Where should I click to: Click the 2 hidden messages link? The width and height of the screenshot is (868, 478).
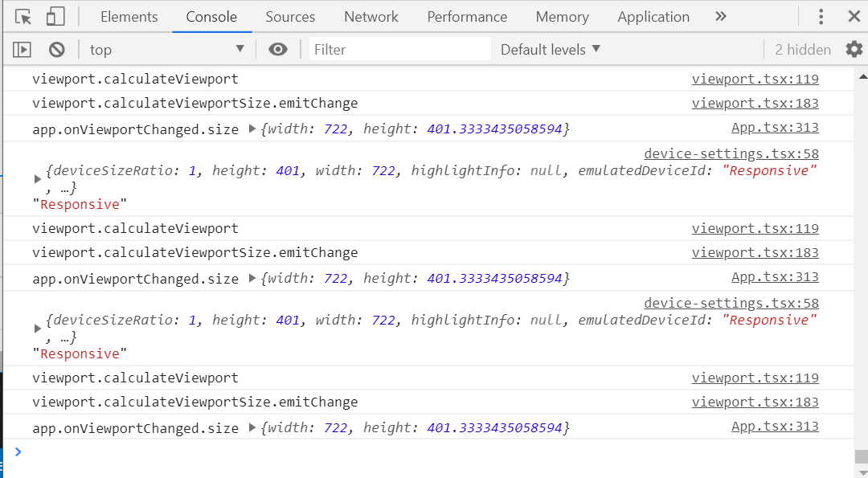802,49
